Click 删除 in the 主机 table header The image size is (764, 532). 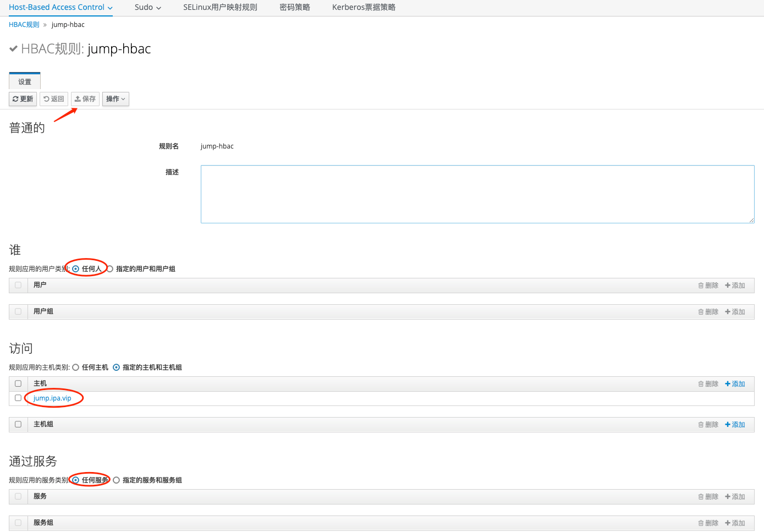[708, 384]
